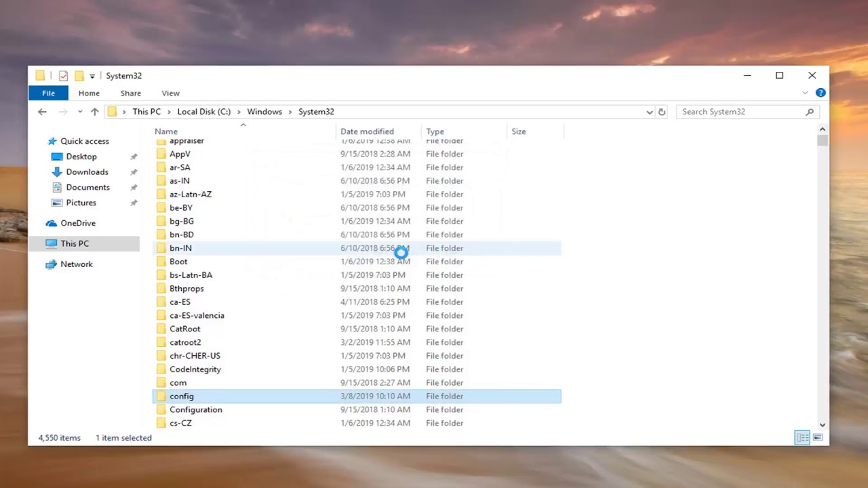Screen dimensions: 868x488
Task: Select the bg-BG folder icon
Action: pos(161,221)
